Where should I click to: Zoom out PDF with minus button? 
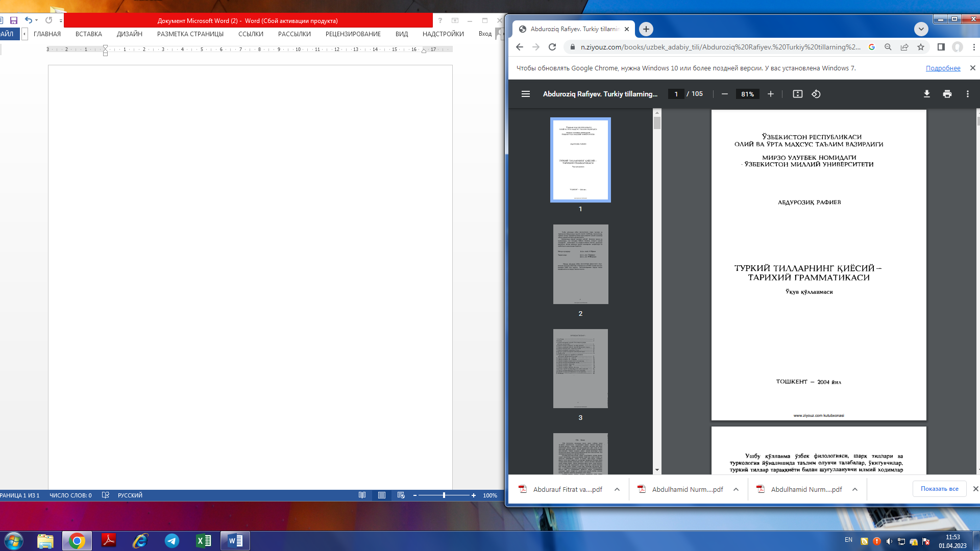click(724, 94)
